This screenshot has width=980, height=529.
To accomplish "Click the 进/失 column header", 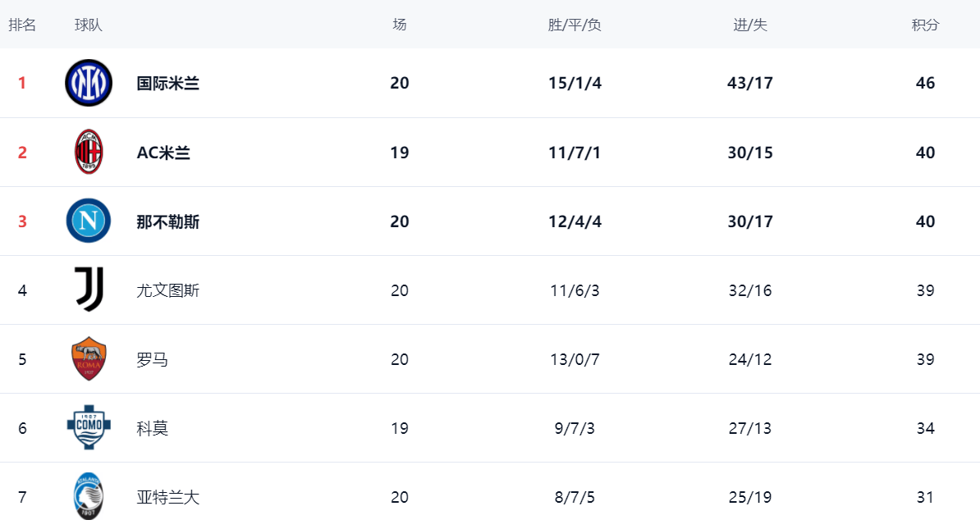I will tap(750, 25).
